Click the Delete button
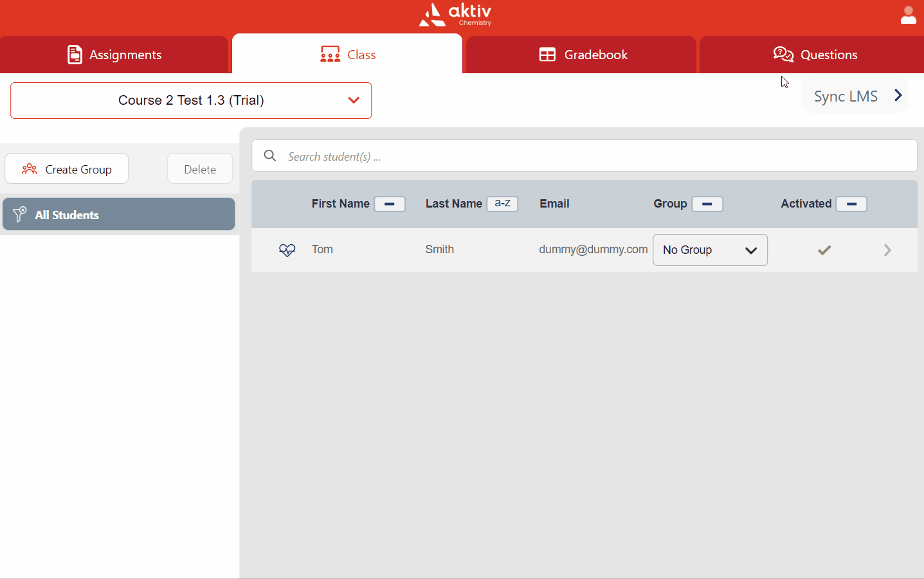This screenshot has width=924, height=579. point(199,168)
